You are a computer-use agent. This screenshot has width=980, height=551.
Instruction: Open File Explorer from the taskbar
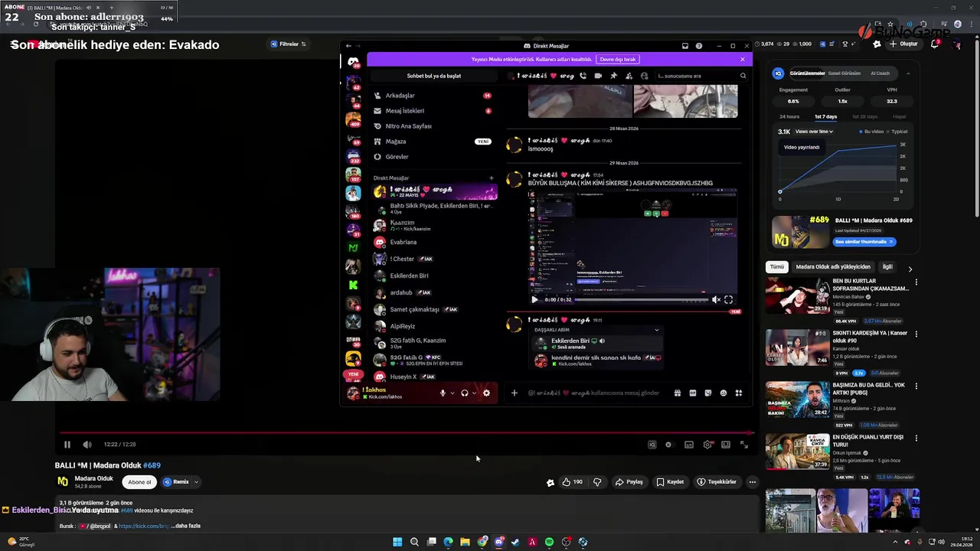click(465, 542)
